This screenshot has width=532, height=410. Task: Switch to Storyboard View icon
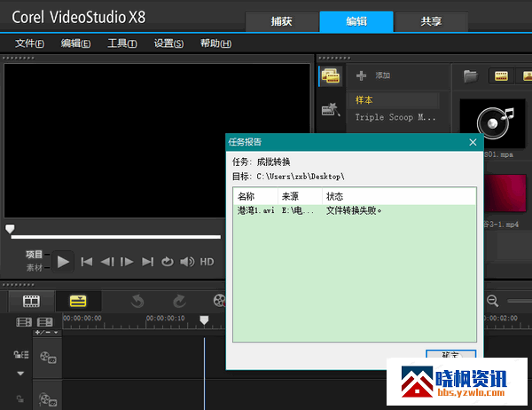pos(32,302)
